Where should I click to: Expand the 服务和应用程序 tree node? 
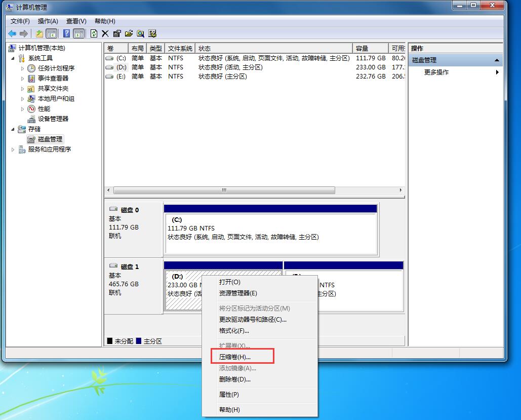pyautogui.click(x=13, y=149)
